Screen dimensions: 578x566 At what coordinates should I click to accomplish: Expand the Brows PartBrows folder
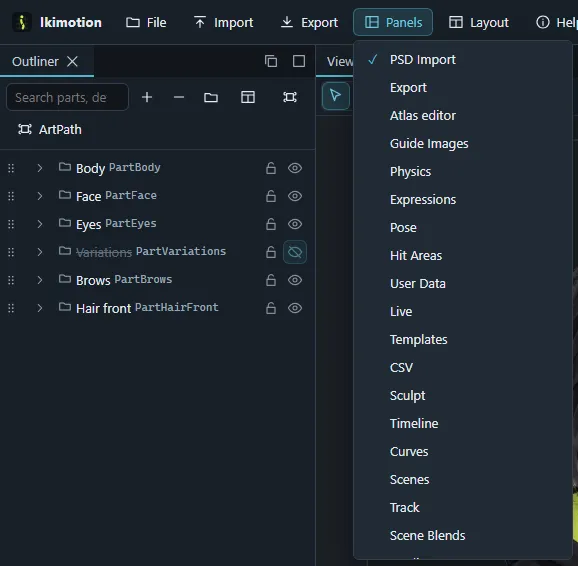coord(39,280)
